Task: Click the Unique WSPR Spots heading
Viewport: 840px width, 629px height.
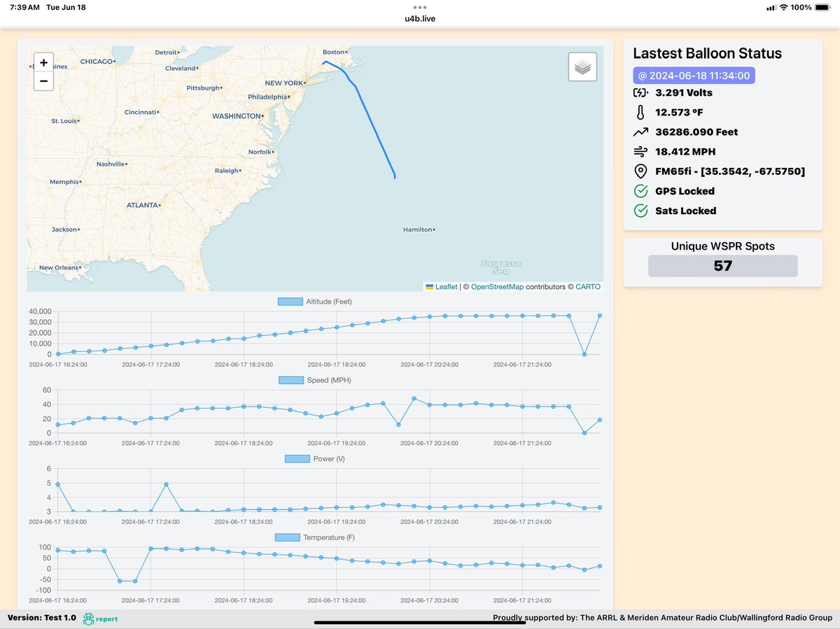Action: 722,246
